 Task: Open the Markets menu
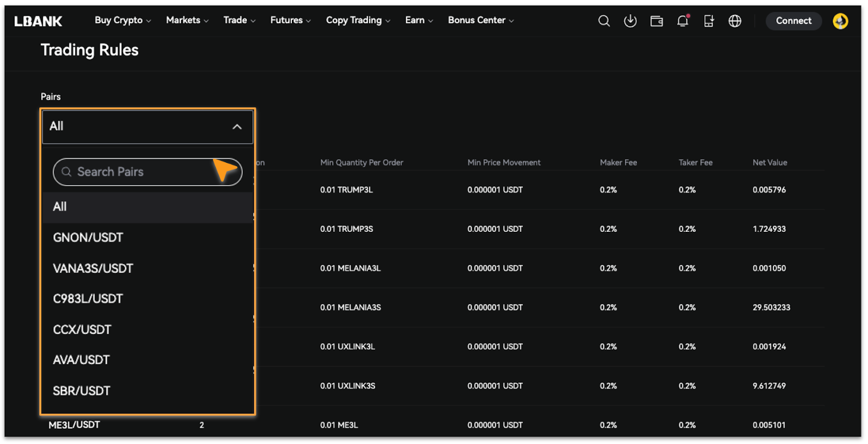pos(187,21)
